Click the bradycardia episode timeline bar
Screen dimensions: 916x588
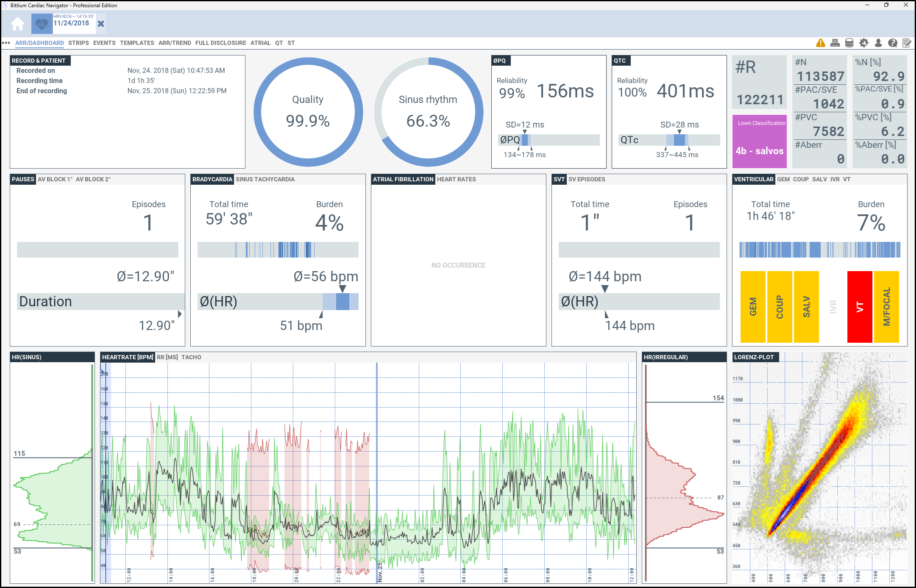click(x=278, y=250)
